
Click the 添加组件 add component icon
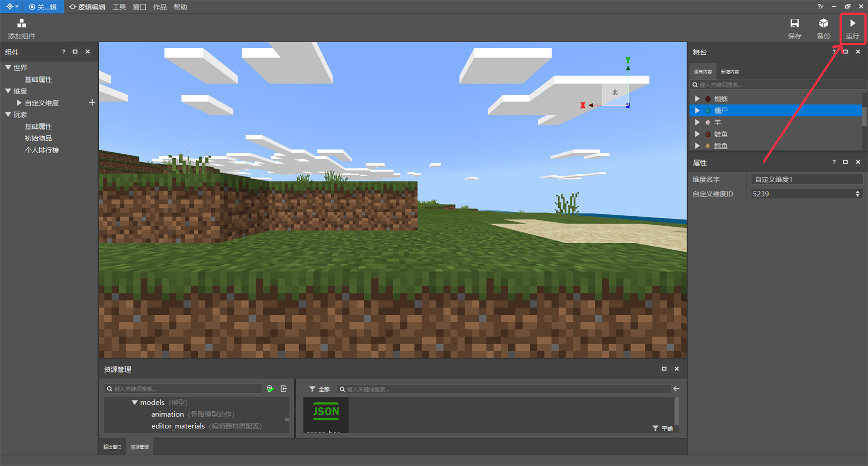click(x=21, y=23)
